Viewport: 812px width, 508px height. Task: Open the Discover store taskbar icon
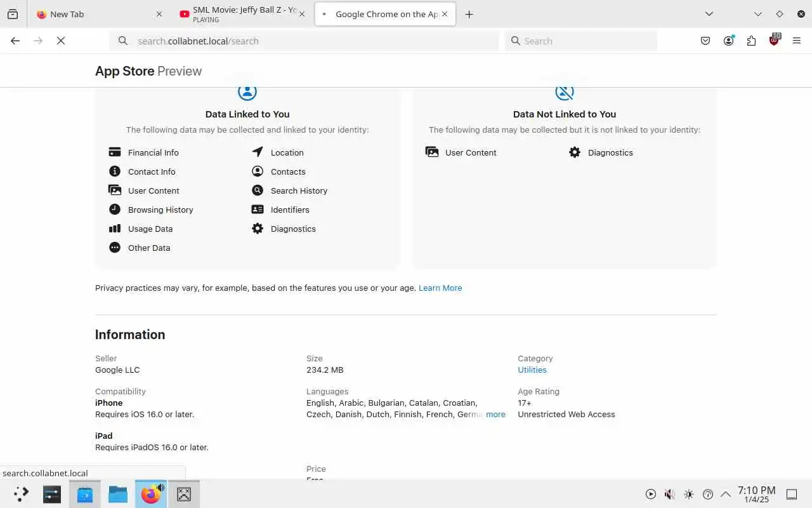point(85,494)
